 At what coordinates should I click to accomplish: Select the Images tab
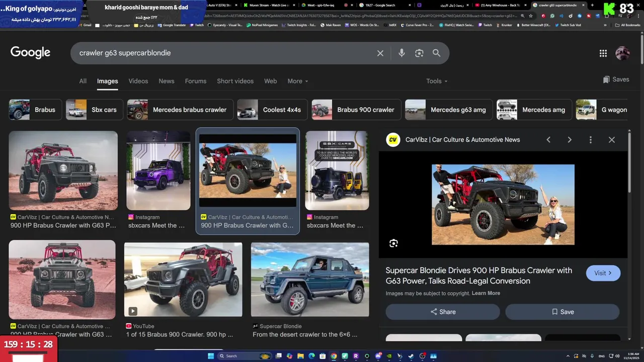tap(108, 81)
